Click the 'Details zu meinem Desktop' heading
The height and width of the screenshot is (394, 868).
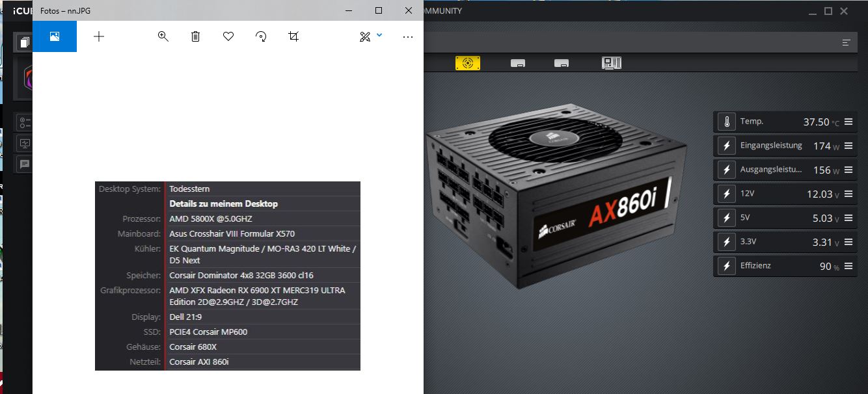click(x=223, y=204)
